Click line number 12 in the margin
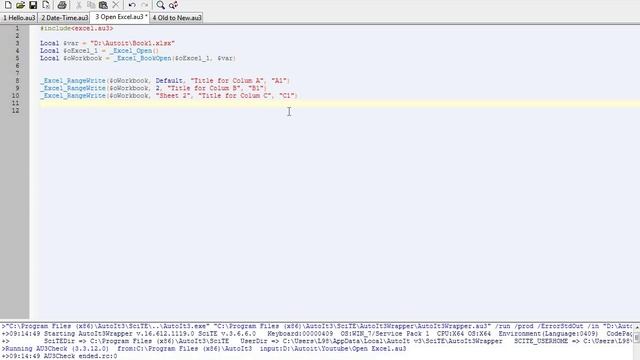Image resolution: width=640 pixels, height=360 pixels. coord(15,111)
